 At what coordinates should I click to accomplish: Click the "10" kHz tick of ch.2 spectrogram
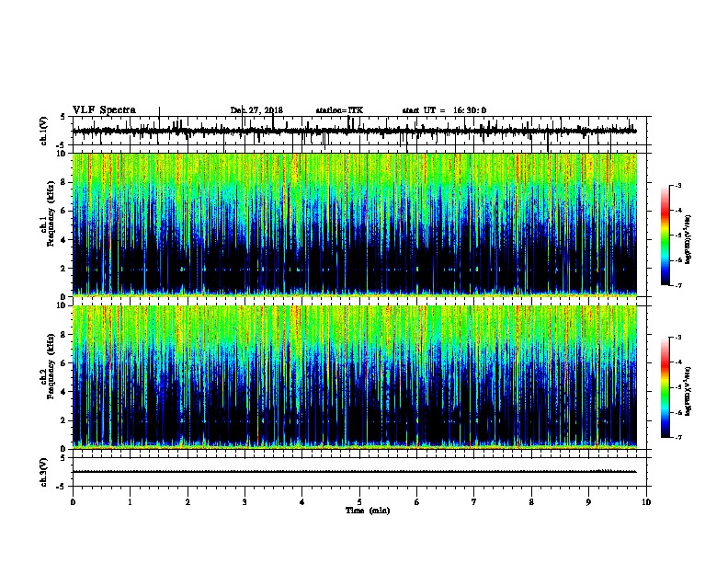[63, 305]
